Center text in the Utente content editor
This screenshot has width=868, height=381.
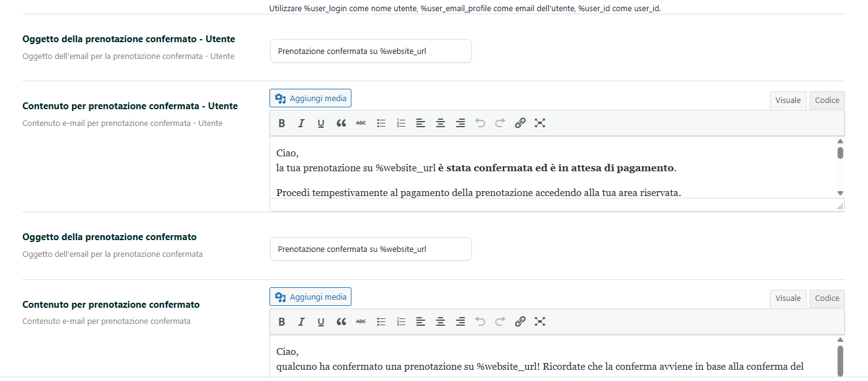point(440,123)
